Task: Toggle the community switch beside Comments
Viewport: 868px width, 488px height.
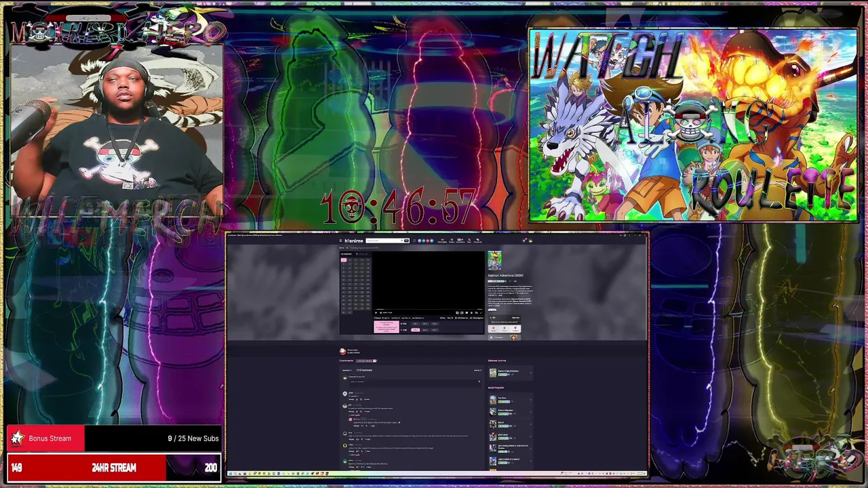Action: [374, 361]
